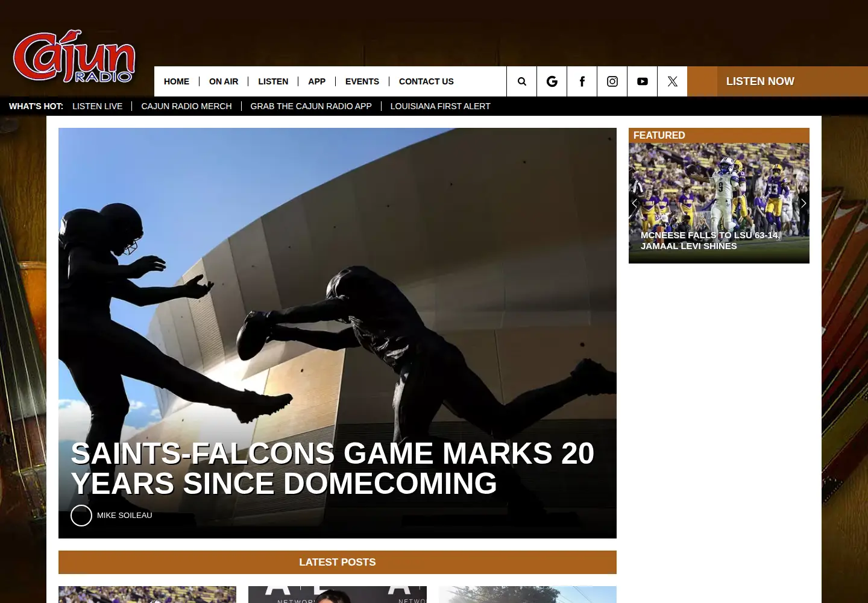868x603 pixels.
Task: Open the Google icon link
Action: [x=552, y=81]
